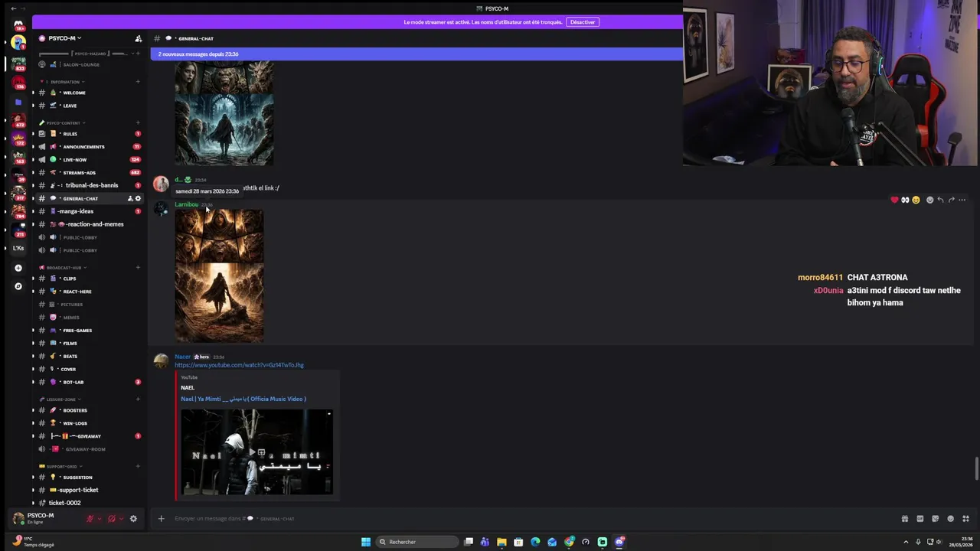980x551 pixels.
Task: Open the invite people icon beside PSYCO-M
Action: (138, 38)
